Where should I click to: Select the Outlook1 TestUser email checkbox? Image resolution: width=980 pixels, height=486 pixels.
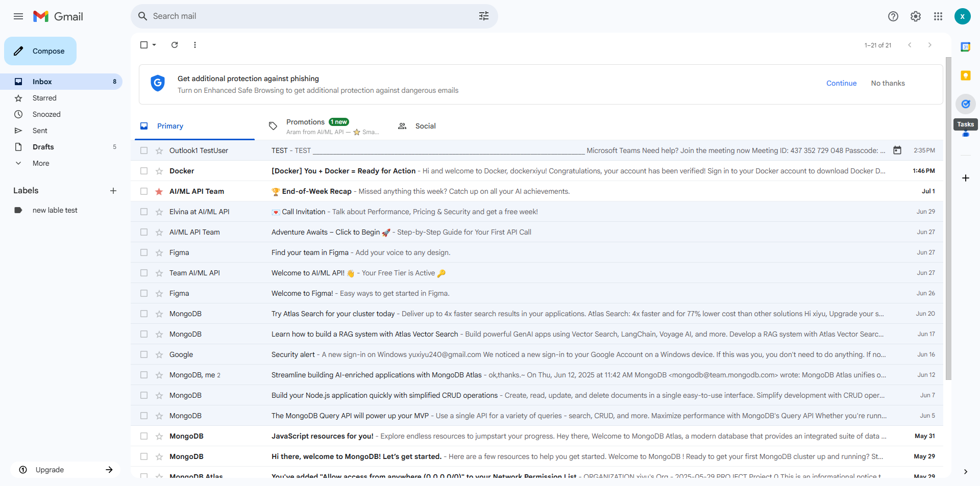pyautogui.click(x=144, y=150)
